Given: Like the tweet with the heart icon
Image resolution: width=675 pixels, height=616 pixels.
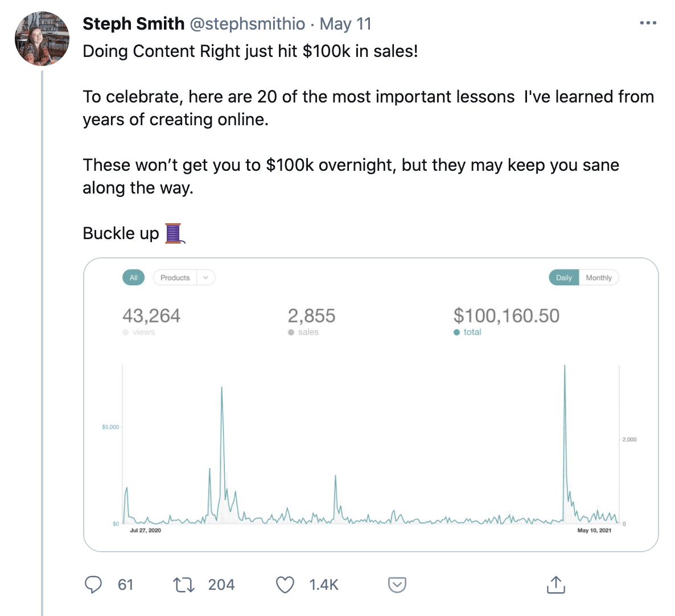Looking at the screenshot, I should [x=285, y=585].
